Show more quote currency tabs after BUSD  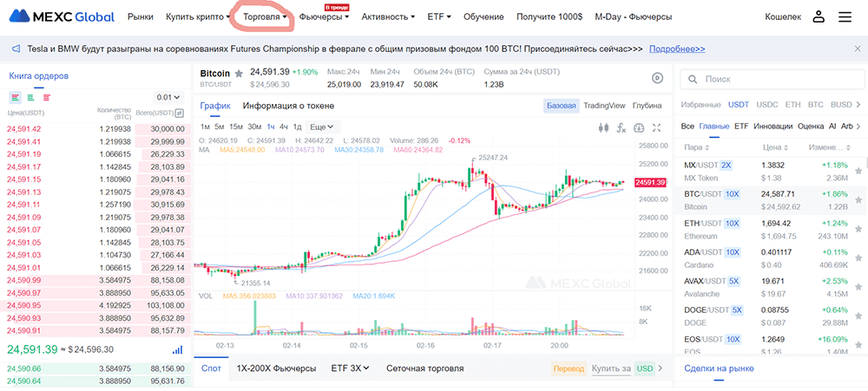pyautogui.click(x=858, y=105)
